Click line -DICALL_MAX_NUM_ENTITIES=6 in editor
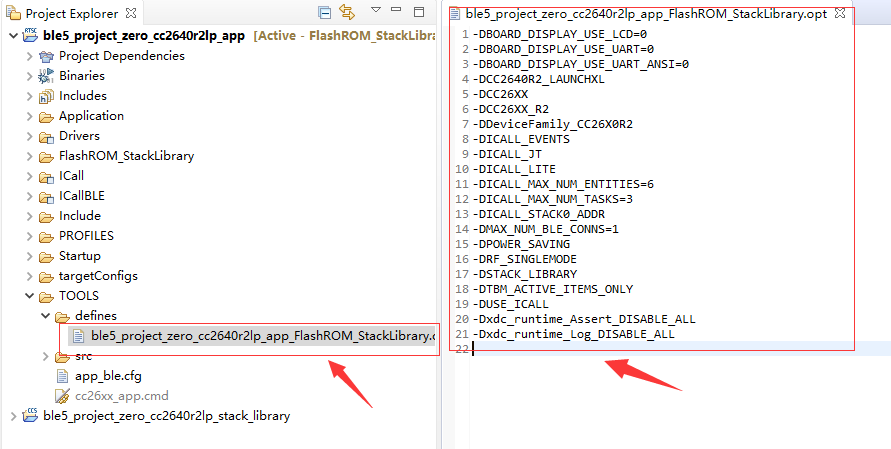 point(563,184)
